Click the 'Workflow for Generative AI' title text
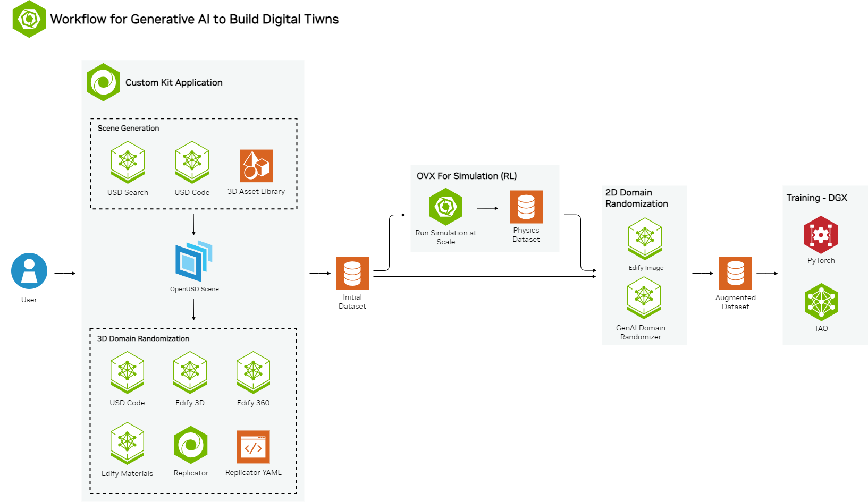This screenshot has height=502, width=868. [x=195, y=19]
